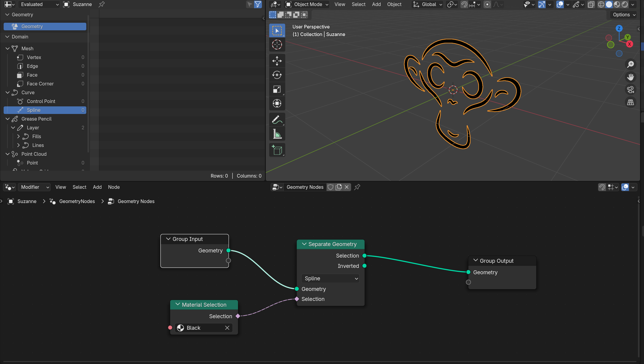Click the X axis on navigation gizmo

point(629,44)
